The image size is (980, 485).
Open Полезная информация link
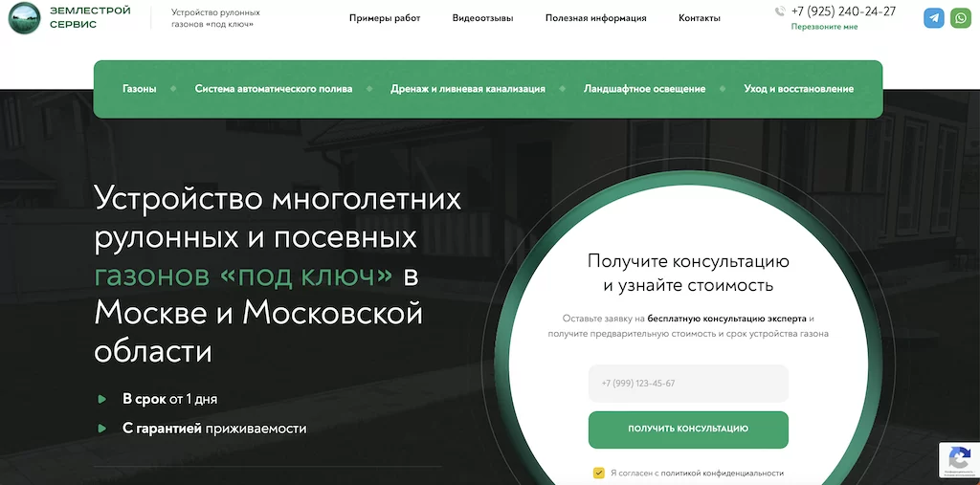pyautogui.click(x=595, y=18)
